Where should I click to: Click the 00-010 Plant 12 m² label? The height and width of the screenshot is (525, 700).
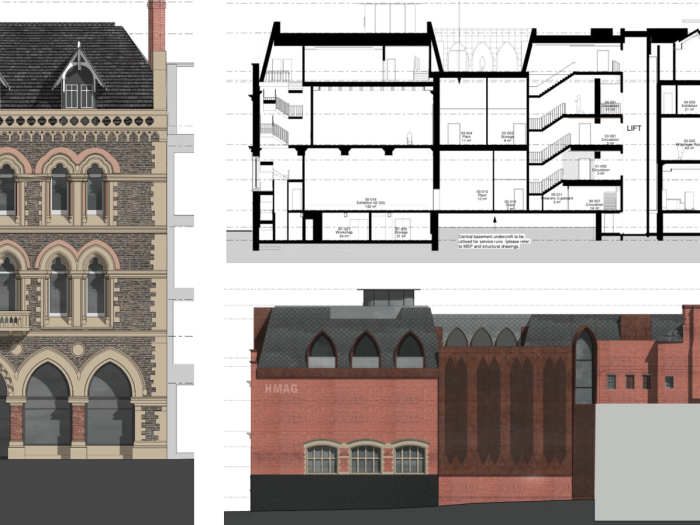point(482,195)
